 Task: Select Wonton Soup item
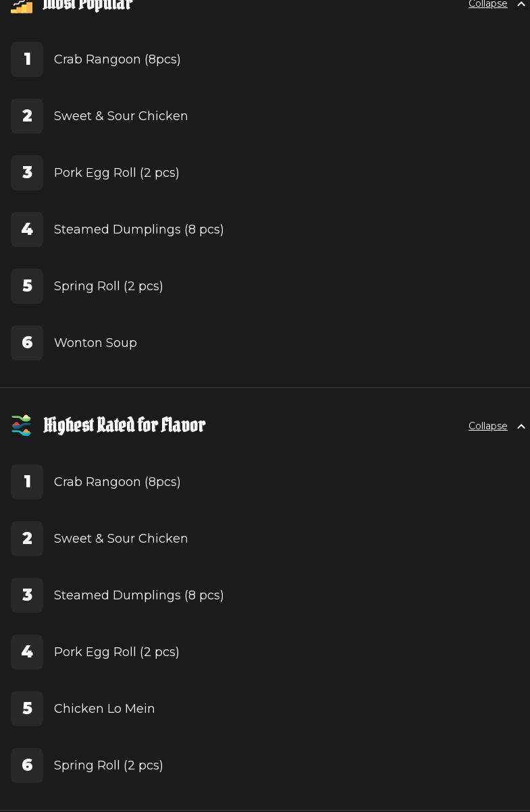click(95, 343)
